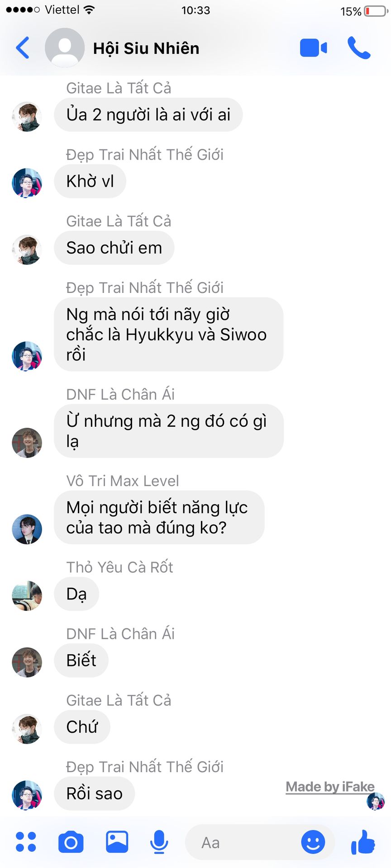Select message mentioning Hyukkyu và Siwoo
Screen dimensions: 391x868
[168, 335]
